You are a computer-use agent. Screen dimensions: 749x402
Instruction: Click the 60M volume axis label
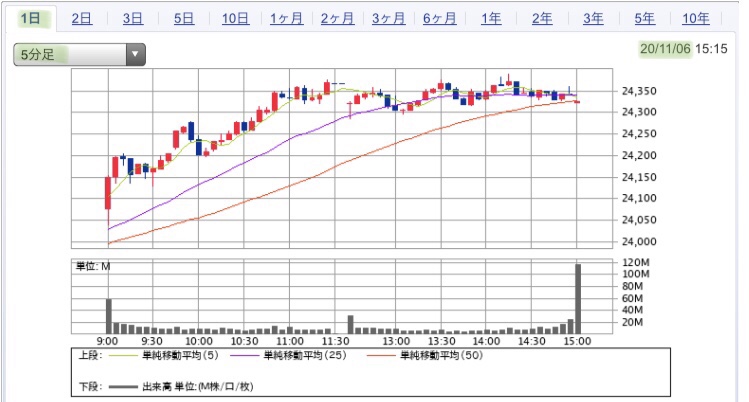pos(632,298)
